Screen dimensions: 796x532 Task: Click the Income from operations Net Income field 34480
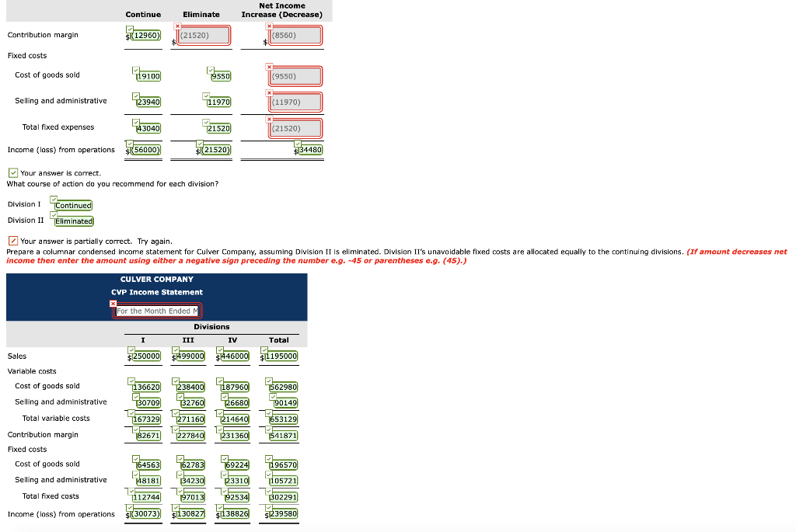(310, 150)
